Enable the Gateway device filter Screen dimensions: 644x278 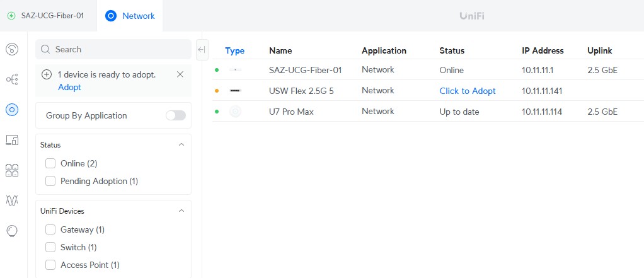51,229
